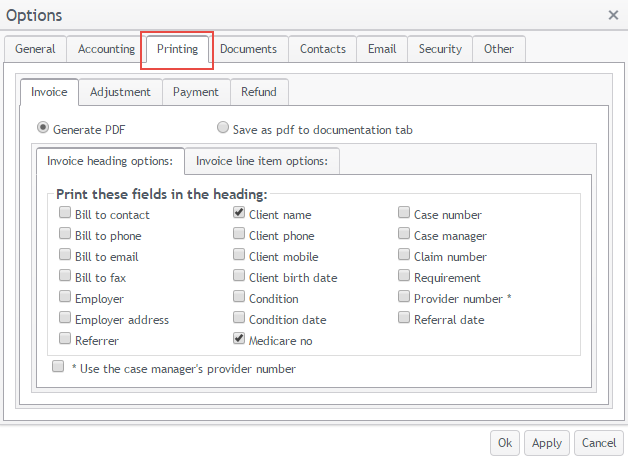Image resolution: width=628 pixels, height=458 pixels.
Task: Open the Accounting tab
Action: tap(106, 49)
